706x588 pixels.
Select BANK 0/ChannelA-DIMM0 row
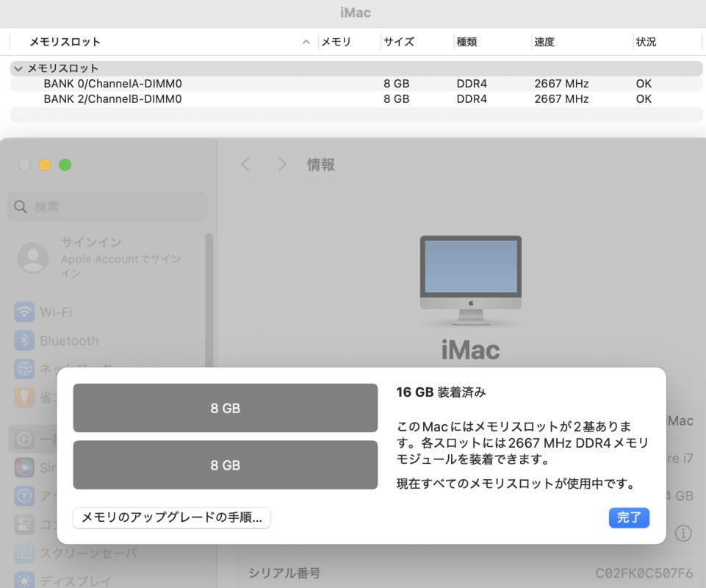point(356,84)
